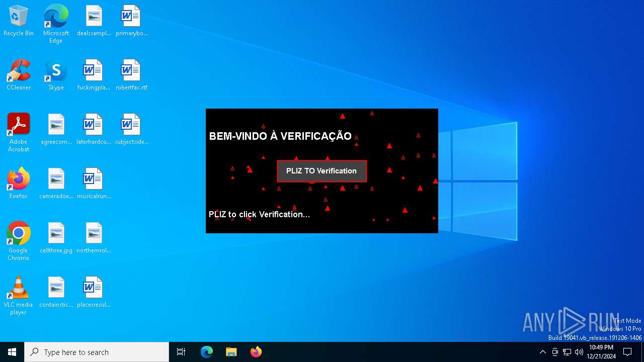Select the cameradoe... image file
The image size is (644, 362).
[x=56, y=184]
